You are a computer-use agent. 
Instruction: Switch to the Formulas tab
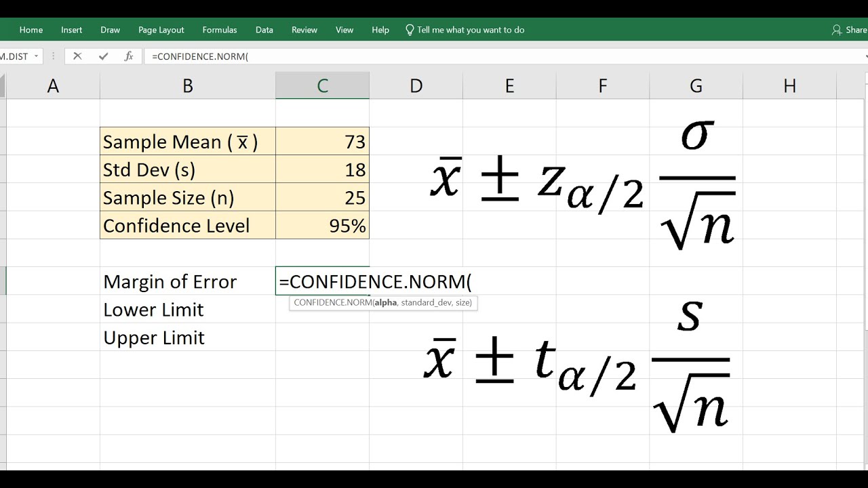click(x=220, y=30)
